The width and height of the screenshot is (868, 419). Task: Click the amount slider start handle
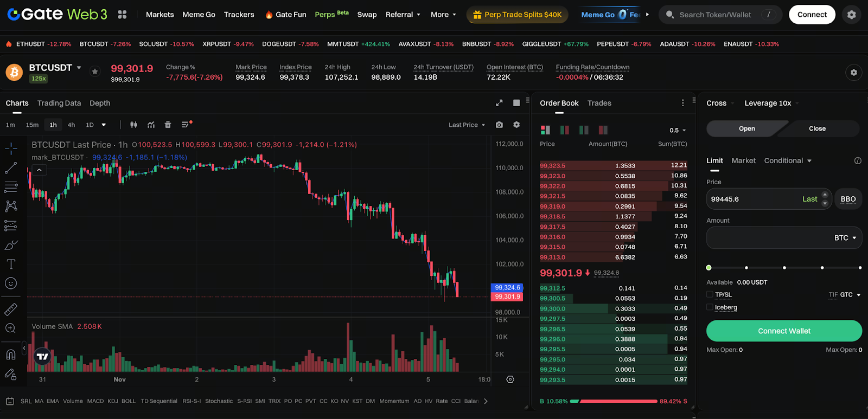tap(709, 268)
